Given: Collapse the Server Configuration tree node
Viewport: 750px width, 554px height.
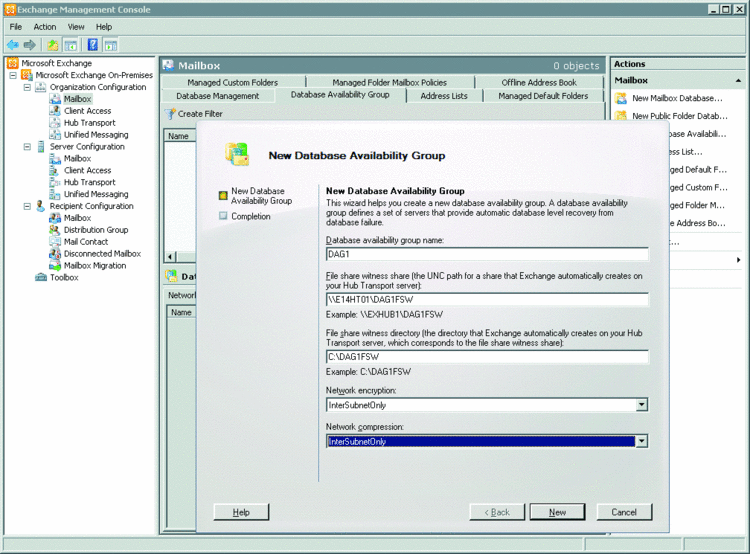Looking at the screenshot, I should [x=27, y=146].
